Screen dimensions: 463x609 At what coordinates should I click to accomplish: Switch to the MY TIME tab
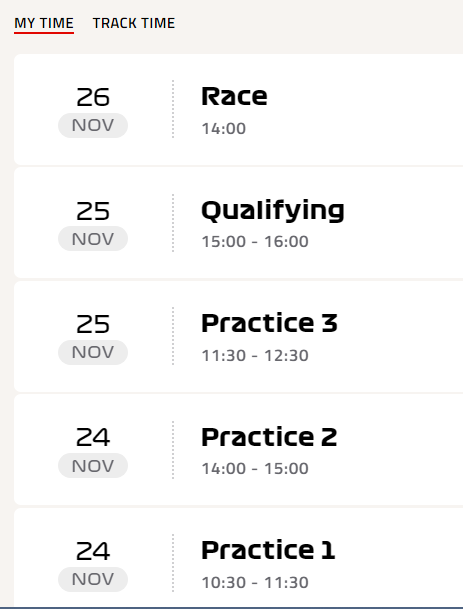click(44, 23)
